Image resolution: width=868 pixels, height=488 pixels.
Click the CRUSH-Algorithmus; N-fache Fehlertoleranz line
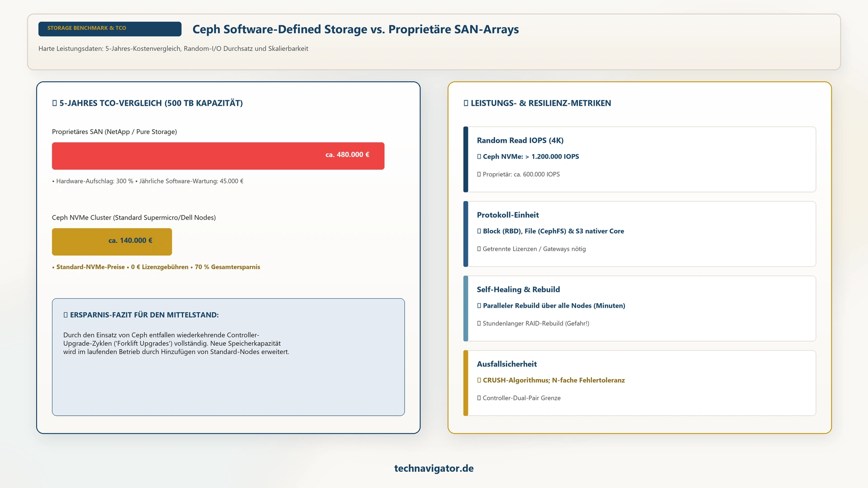click(551, 380)
